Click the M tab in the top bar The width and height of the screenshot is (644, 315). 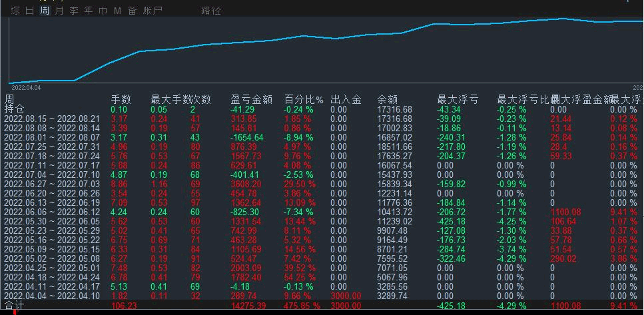[117, 11]
